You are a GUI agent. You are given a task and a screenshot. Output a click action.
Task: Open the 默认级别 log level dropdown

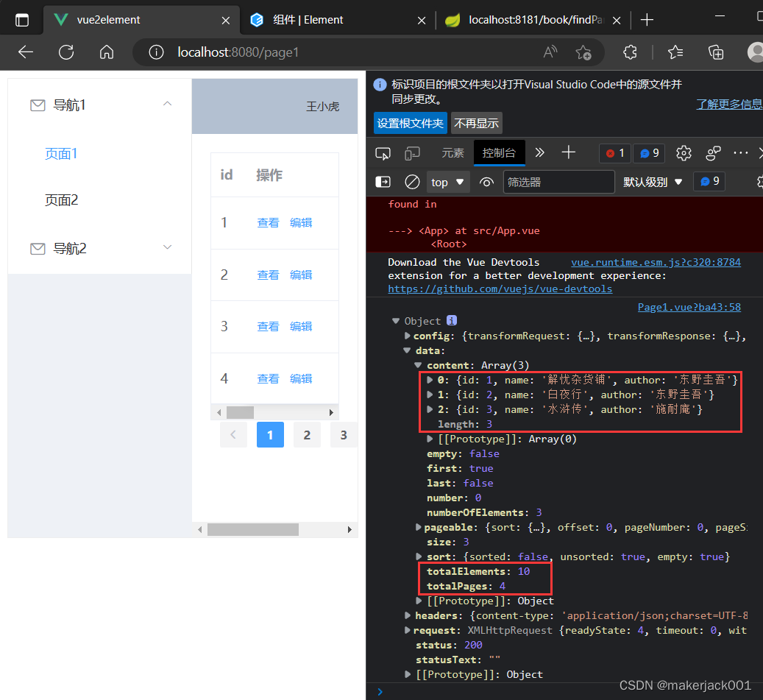click(x=653, y=182)
